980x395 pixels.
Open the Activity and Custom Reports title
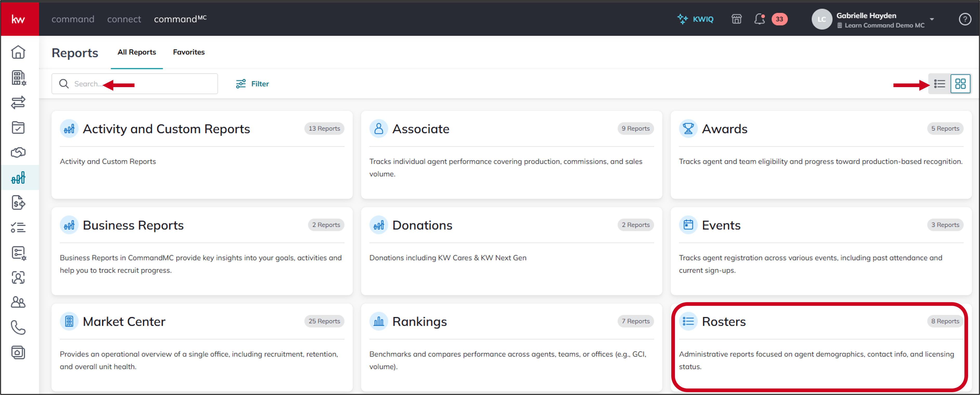(166, 129)
